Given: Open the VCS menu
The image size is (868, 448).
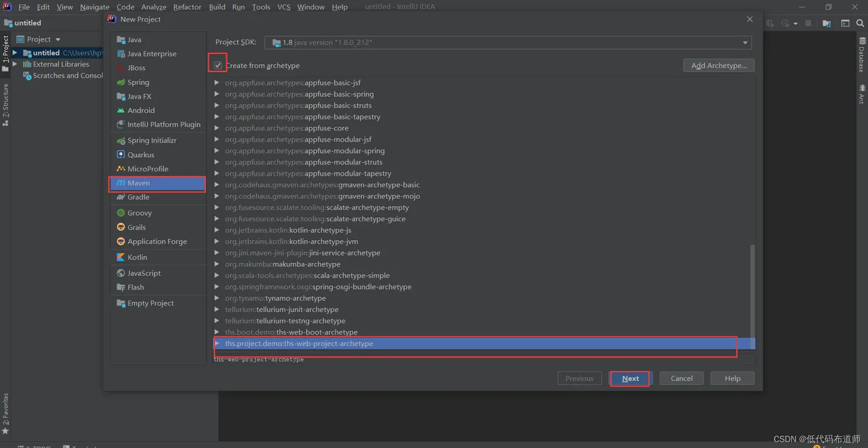Looking at the screenshot, I should point(284,7).
